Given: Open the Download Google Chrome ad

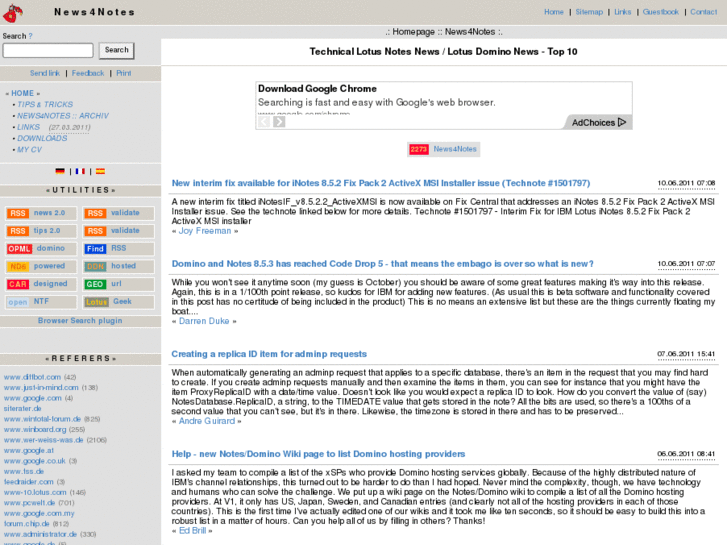Looking at the screenshot, I should [317, 89].
